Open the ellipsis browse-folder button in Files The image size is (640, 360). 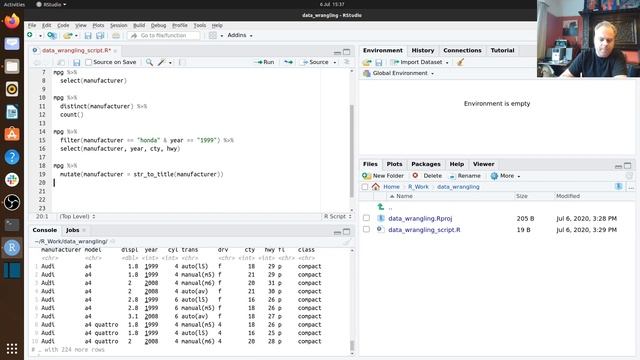pyautogui.click(x=631, y=187)
